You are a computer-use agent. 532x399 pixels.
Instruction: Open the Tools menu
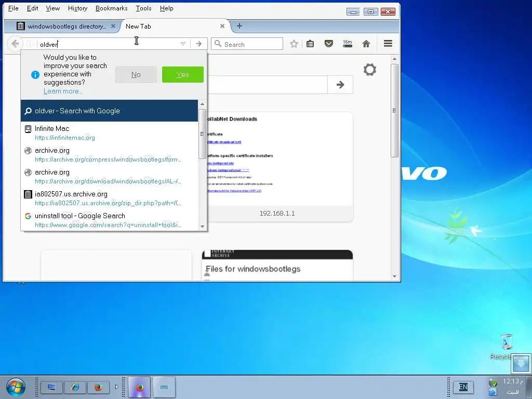coord(144,8)
